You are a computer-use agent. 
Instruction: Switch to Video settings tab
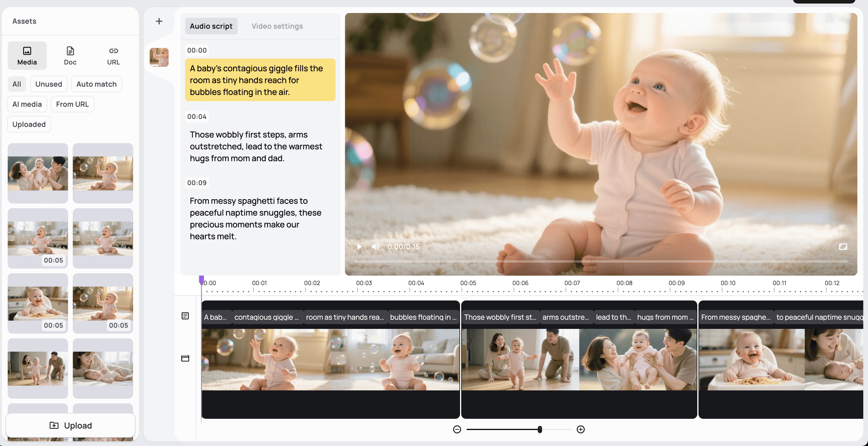coord(277,26)
